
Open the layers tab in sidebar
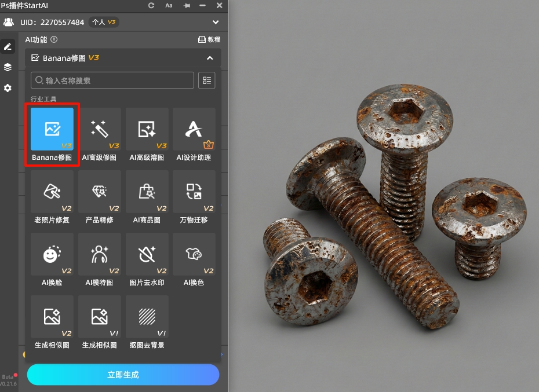point(8,67)
